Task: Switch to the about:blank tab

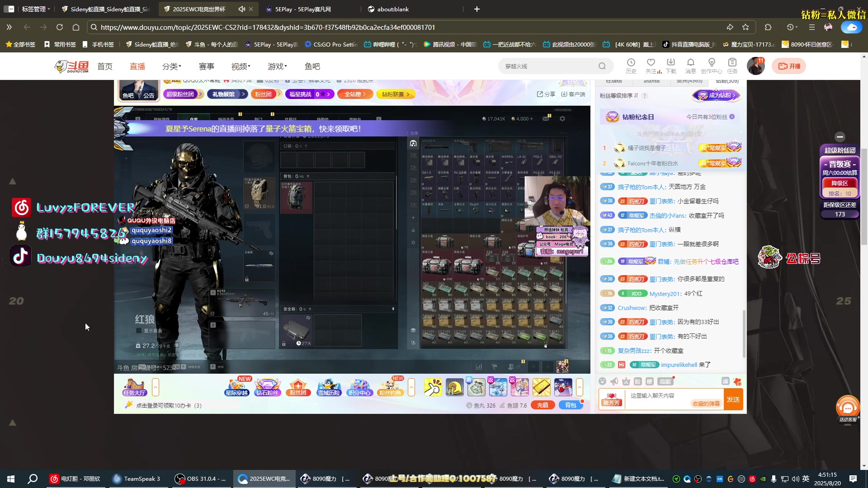Action: (x=393, y=9)
